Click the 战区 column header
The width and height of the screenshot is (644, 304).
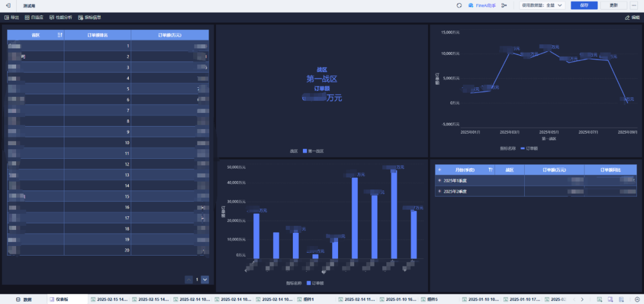click(x=509, y=170)
